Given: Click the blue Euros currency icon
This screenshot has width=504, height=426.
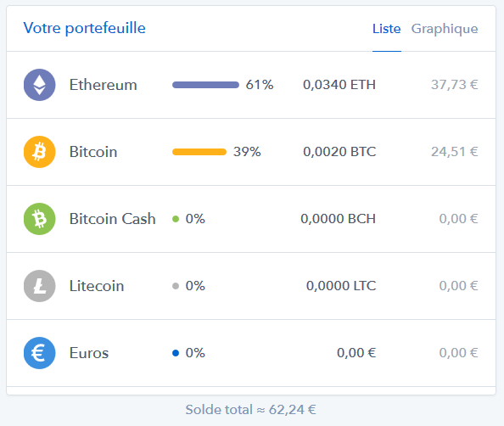Looking at the screenshot, I should click(x=40, y=353).
